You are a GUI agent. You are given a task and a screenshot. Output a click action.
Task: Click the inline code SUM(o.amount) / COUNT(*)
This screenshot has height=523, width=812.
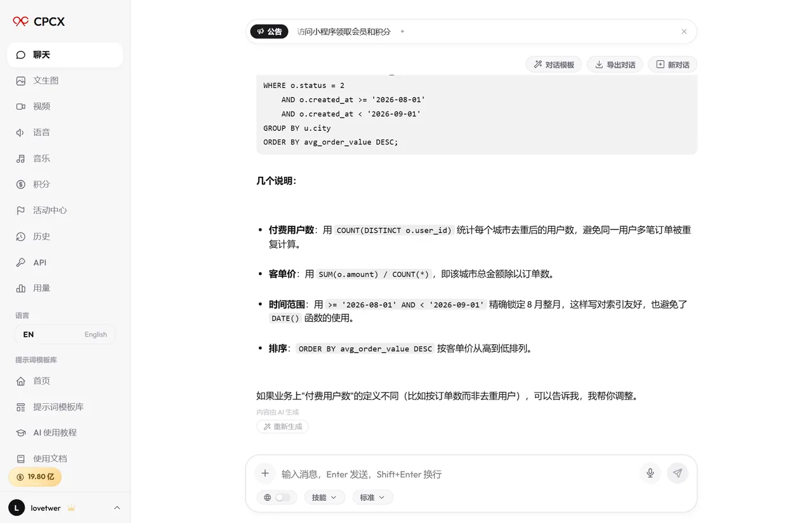[x=374, y=274]
